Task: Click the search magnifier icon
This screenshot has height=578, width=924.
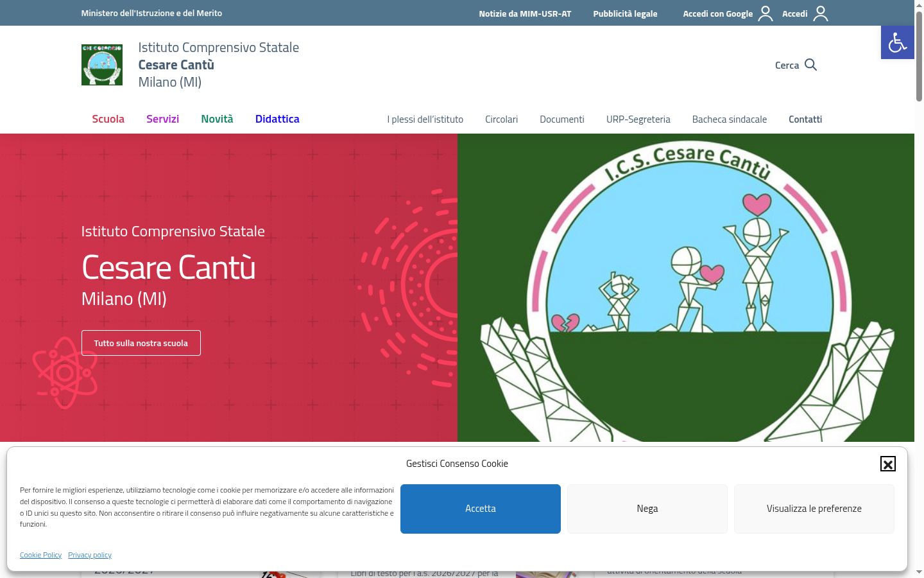Action: click(x=810, y=65)
